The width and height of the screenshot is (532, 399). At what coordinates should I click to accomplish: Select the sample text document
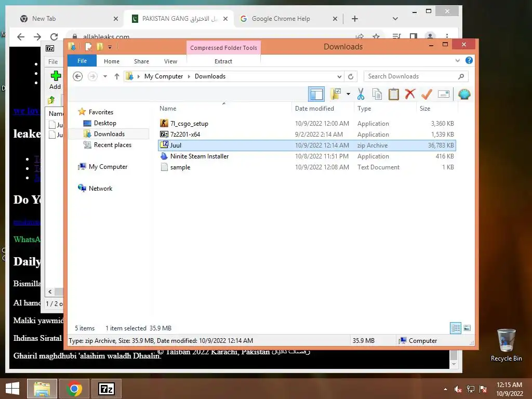307,167
